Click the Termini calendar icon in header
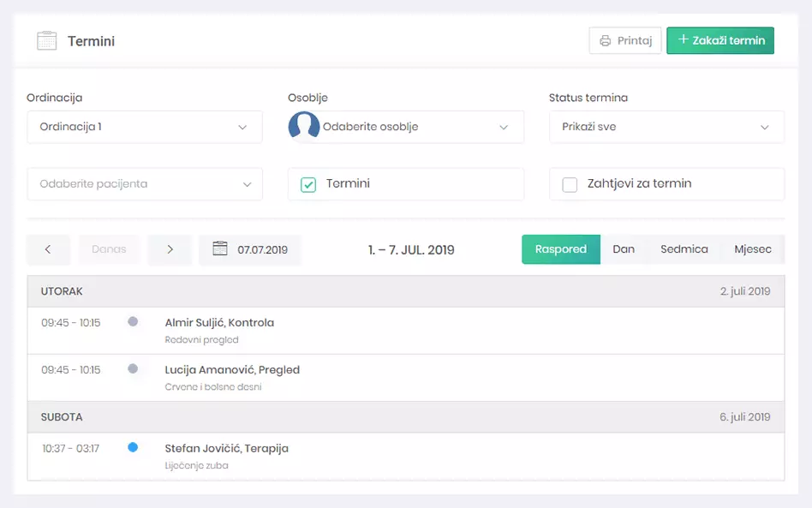The image size is (812, 508). [47, 40]
